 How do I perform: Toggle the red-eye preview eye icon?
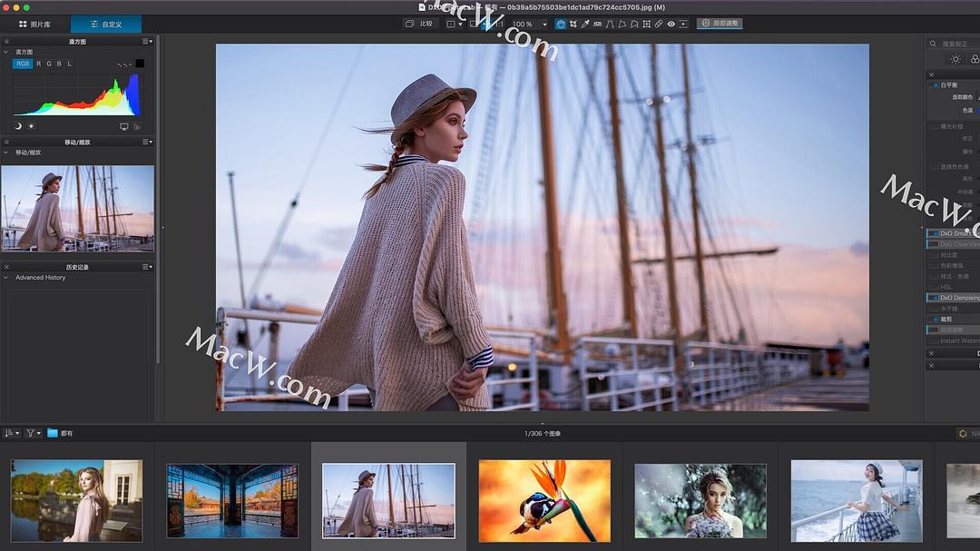coord(671,24)
